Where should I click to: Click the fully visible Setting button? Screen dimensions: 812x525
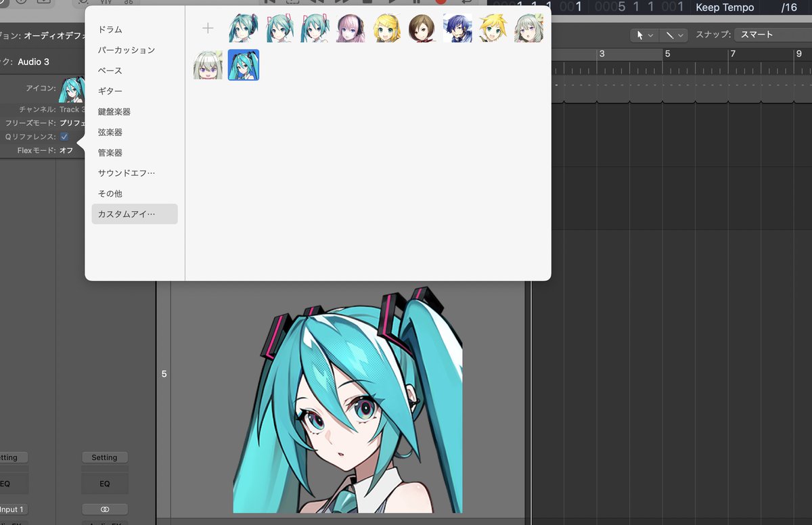click(x=105, y=457)
